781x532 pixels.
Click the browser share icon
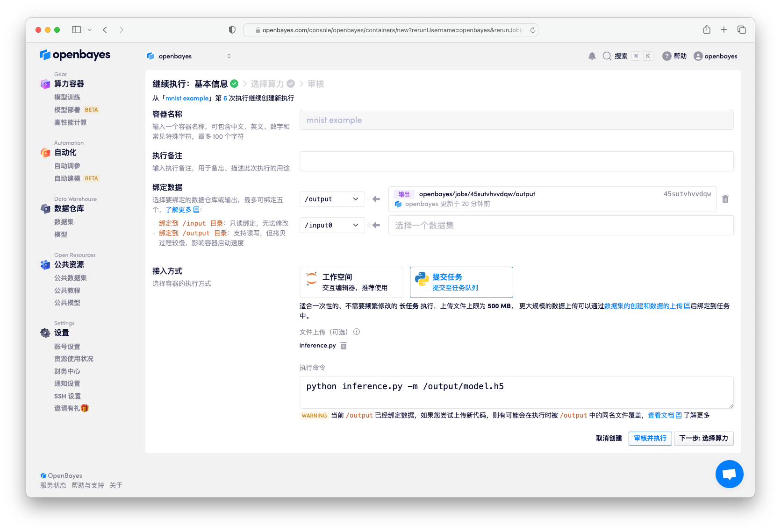click(707, 30)
